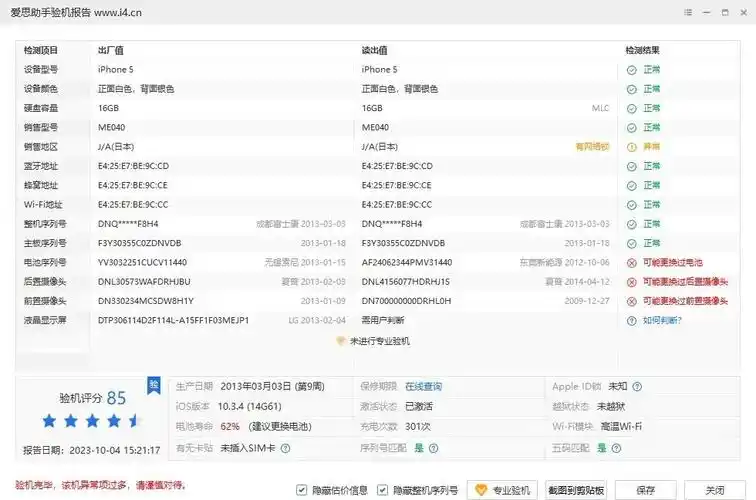The width and height of the screenshot is (756, 500).
Task: Click the help icon beside 五码匹配
Action: pyautogui.click(x=616, y=448)
